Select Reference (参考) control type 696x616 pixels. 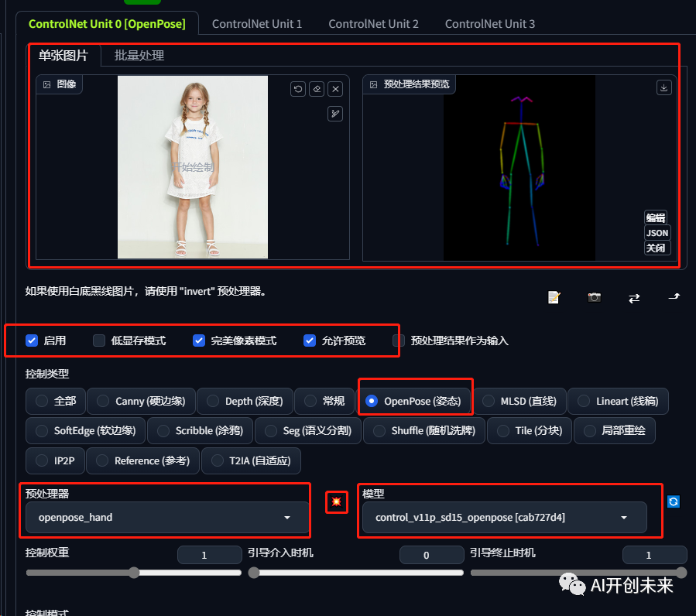[x=143, y=460]
